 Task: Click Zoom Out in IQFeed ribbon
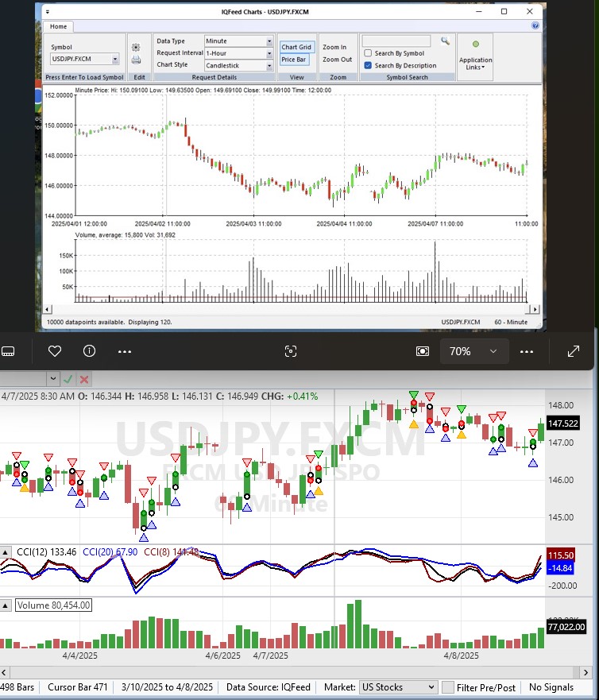coord(337,60)
